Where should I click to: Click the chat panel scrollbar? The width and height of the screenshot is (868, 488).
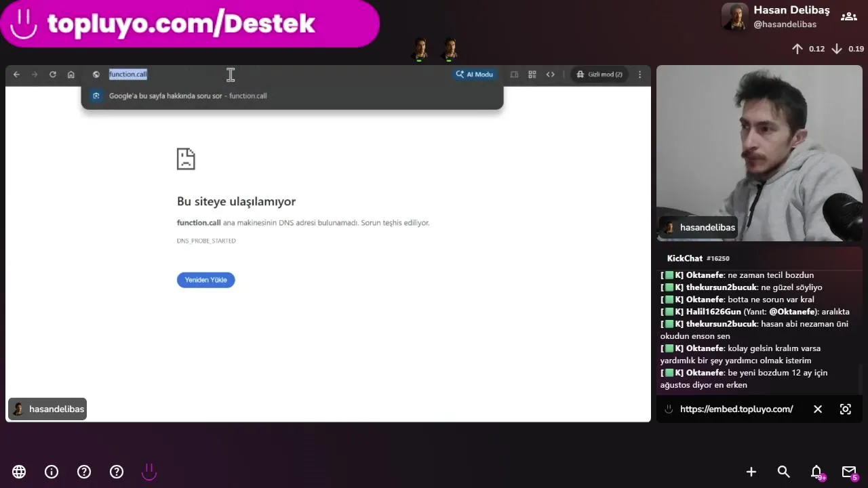tap(860, 380)
